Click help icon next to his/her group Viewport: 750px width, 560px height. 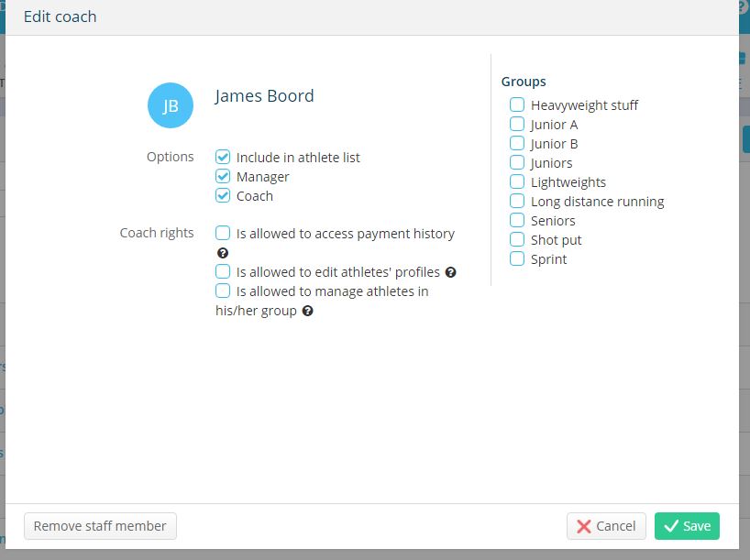pyautogui.click(x=308, y=311)
